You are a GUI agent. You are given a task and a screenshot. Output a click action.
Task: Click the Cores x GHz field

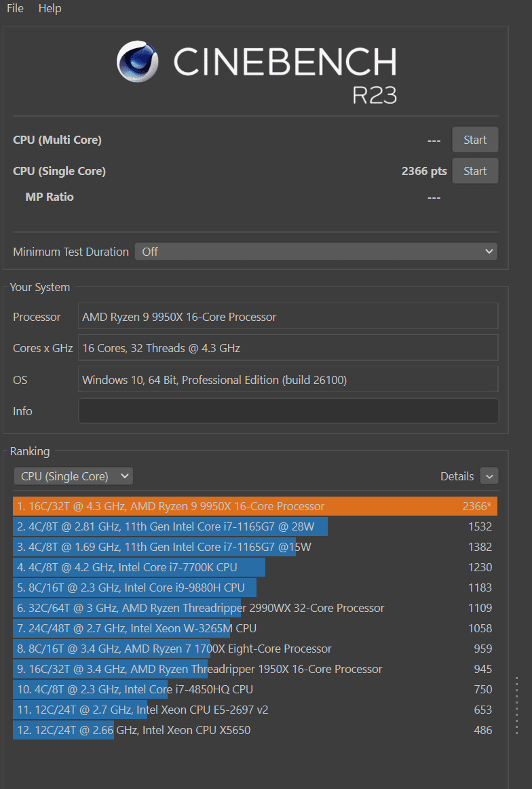click(x=288, y=348)
